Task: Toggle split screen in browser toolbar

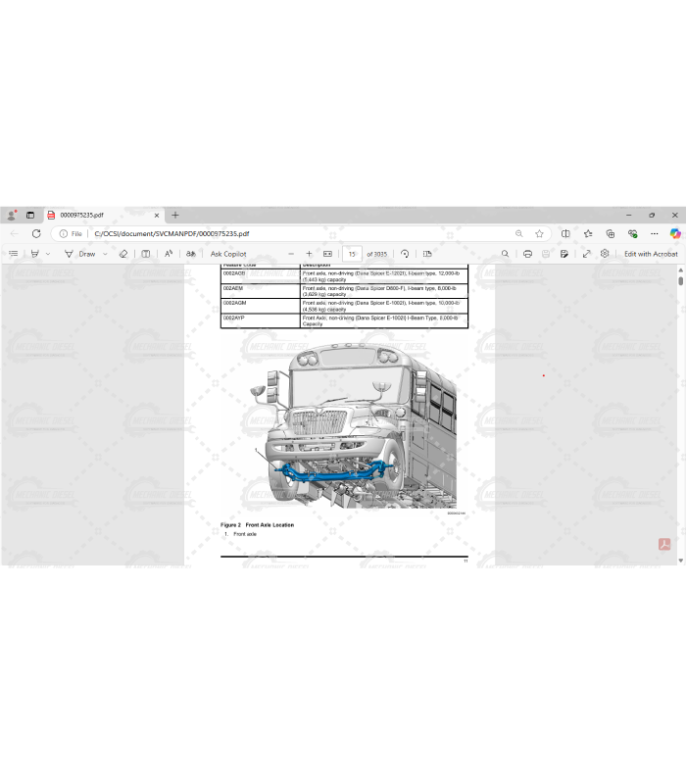Action: click(x=564, y=233)
